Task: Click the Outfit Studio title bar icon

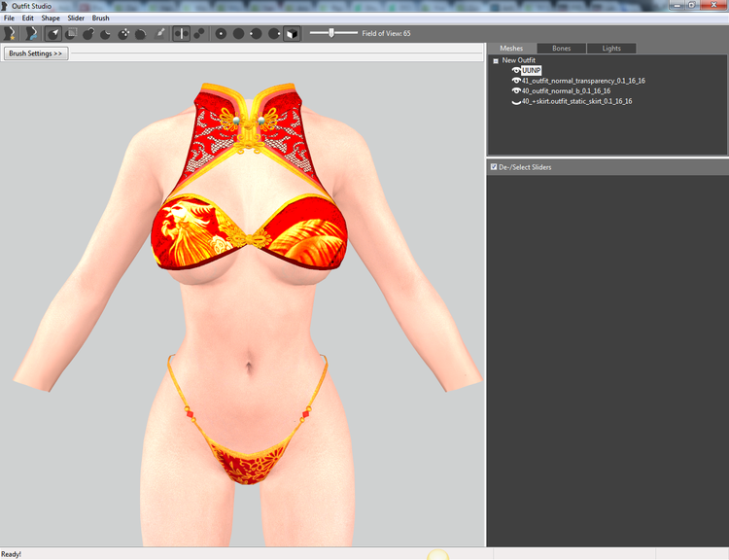Action: click(4, 6)
